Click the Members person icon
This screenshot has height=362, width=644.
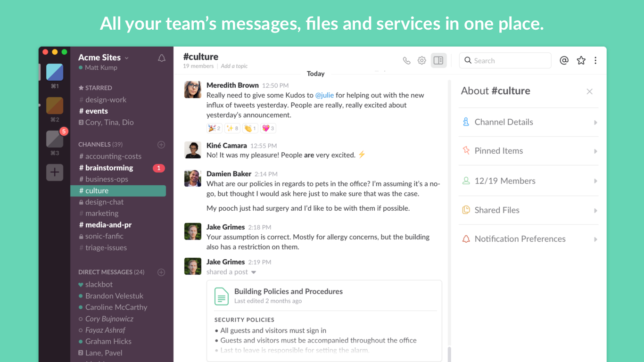pyautogui.click(x=466, y=181)
